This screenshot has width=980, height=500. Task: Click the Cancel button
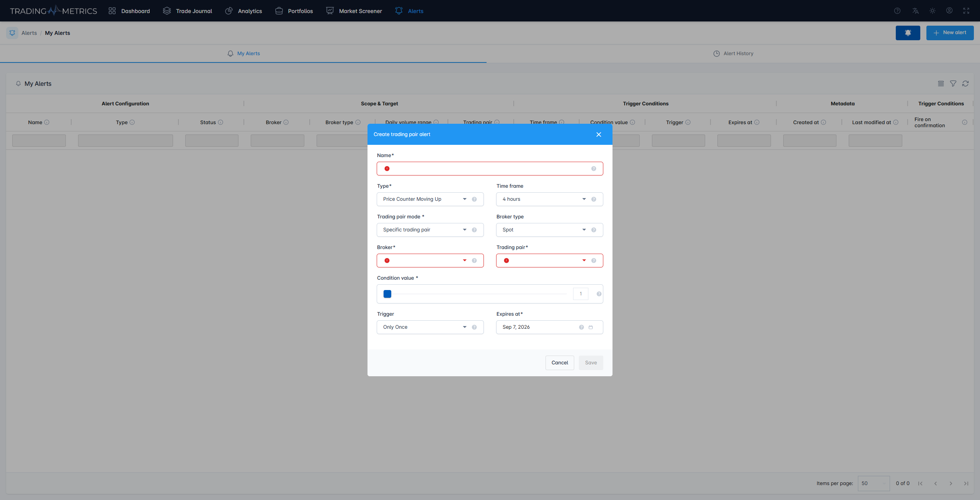click(x=560, y=363)
